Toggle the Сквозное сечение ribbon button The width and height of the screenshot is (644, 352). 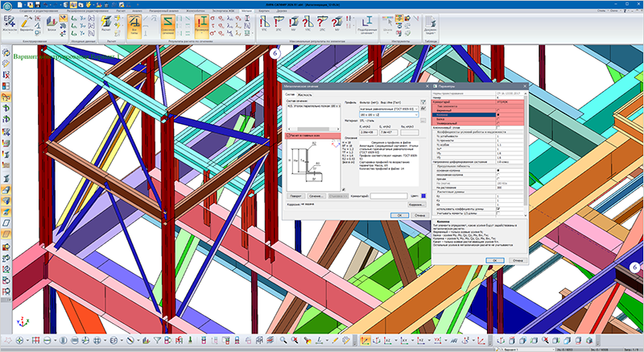167,26
